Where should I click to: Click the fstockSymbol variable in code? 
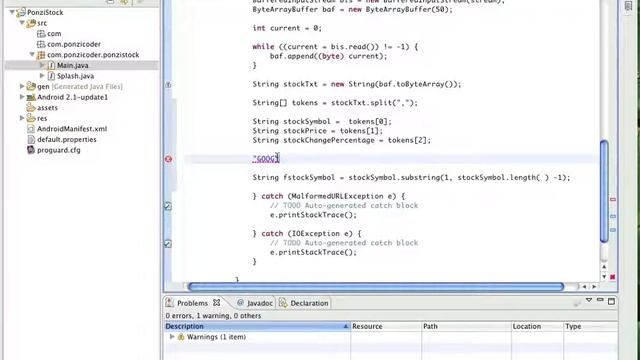[309, 178]
